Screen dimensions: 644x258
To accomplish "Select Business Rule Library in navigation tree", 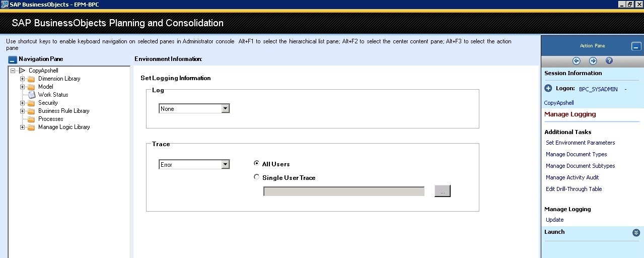I will 64,111.
